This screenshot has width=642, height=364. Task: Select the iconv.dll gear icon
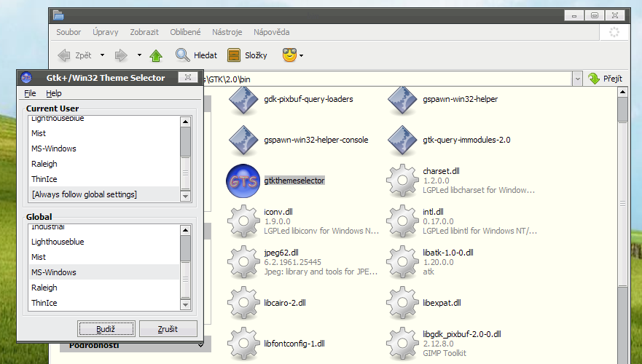tap(243, 221)
